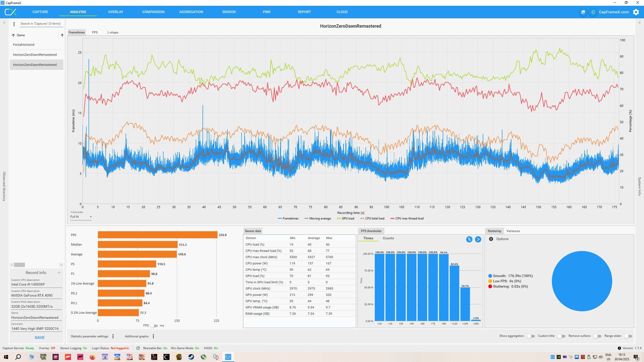Image resolution: width=644 pixels, height=362 pixels.
Task: Open Windows search from taskbar
Action: click(18, 357)
